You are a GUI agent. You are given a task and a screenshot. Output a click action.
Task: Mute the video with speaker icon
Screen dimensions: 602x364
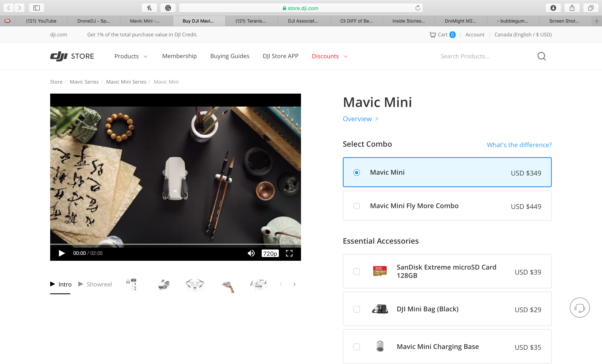click(x=251, y=253)
